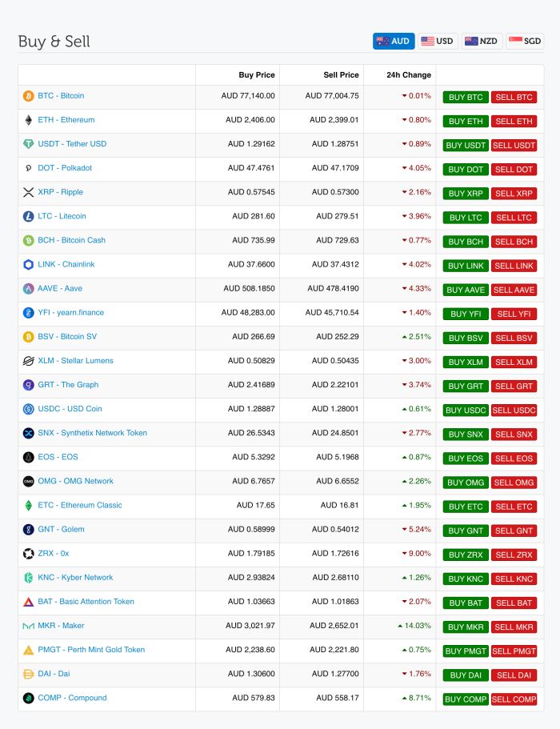The width and height of the screenshot is (560, 729).
Task: Click the Ethereum diamond icon
Action: pyautogui.click(x=28, y=120)
